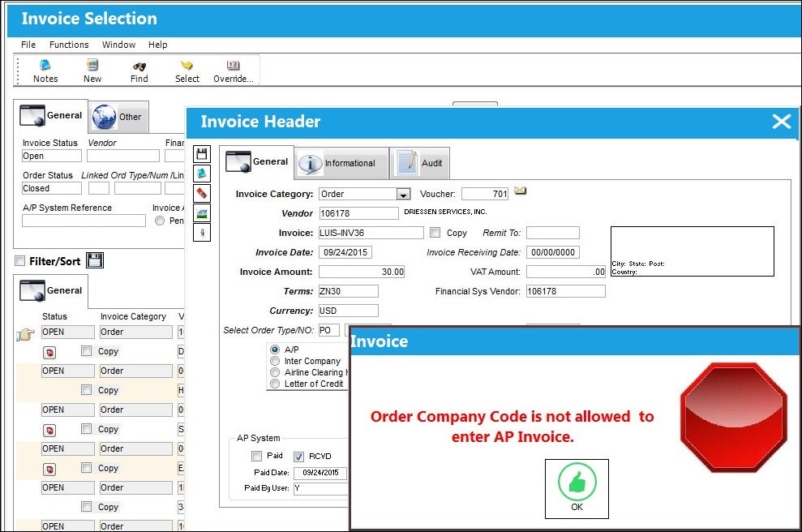Click the Vendor field in Invoice Selection

click(123, 156)
